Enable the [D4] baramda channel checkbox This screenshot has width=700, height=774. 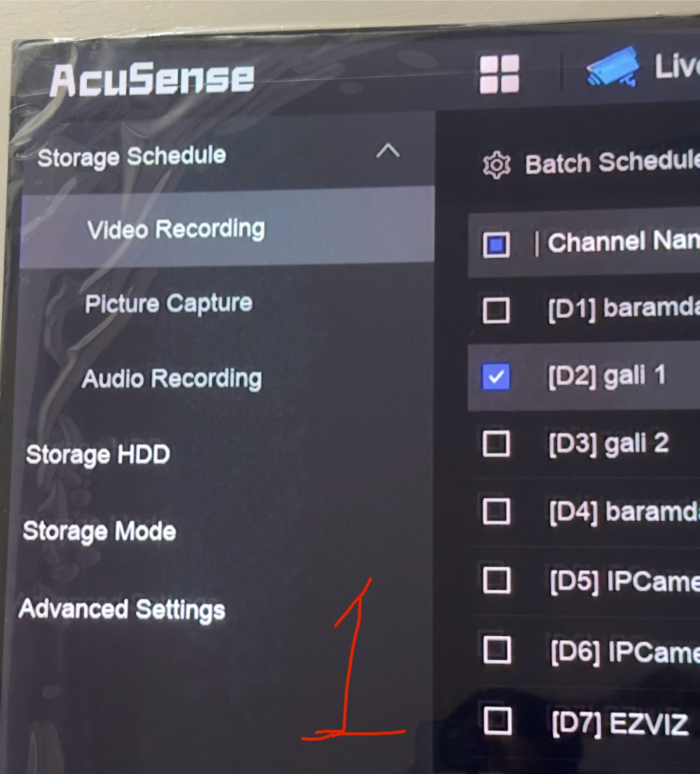[x=496, y=511]
